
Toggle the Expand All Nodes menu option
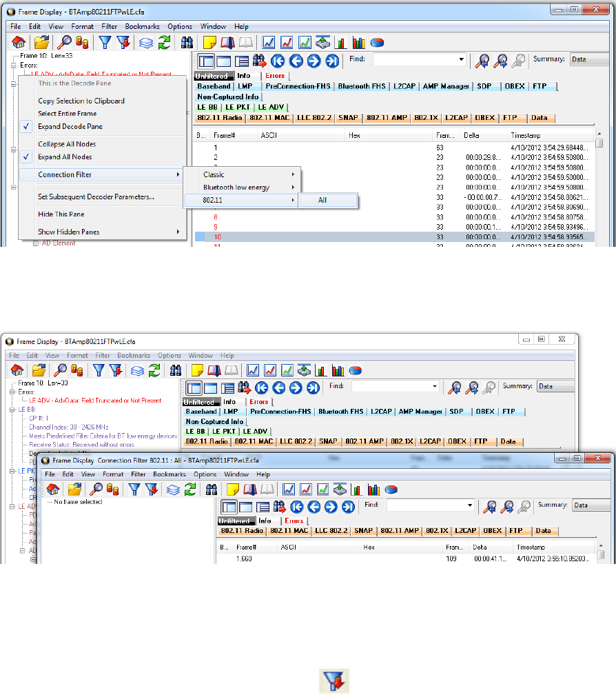pos(65,157)
